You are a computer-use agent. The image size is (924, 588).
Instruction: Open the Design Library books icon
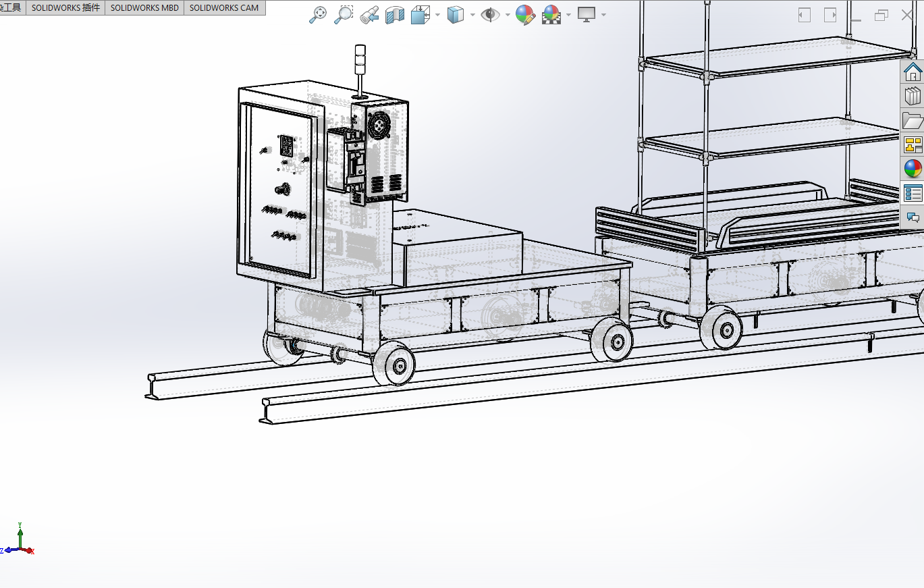coord(913,97)
